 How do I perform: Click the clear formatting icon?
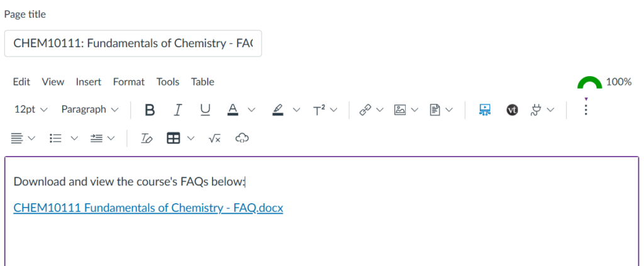tap(146, 139)
